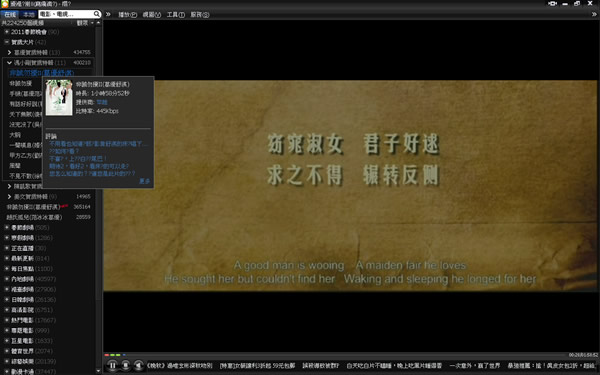The width and height of the screenshot is (600, 375).
Task: Click the elapsed time display above the ticker
Action: pos(583,355)
